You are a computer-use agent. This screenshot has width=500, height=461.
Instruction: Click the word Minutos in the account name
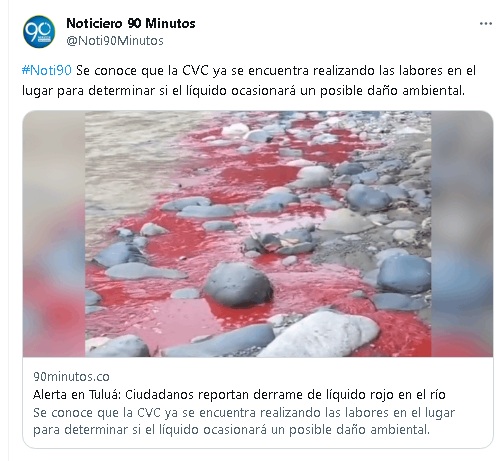pos(170,23)
